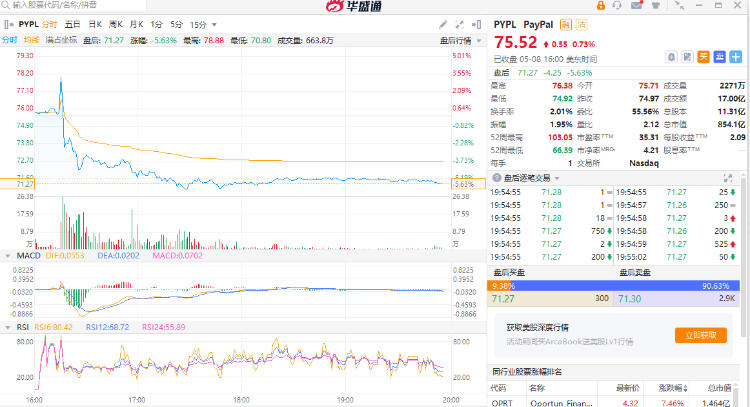
Task: Click RSI12:68.72 value label
Action: pyautogui.click(x=107, y=327)
